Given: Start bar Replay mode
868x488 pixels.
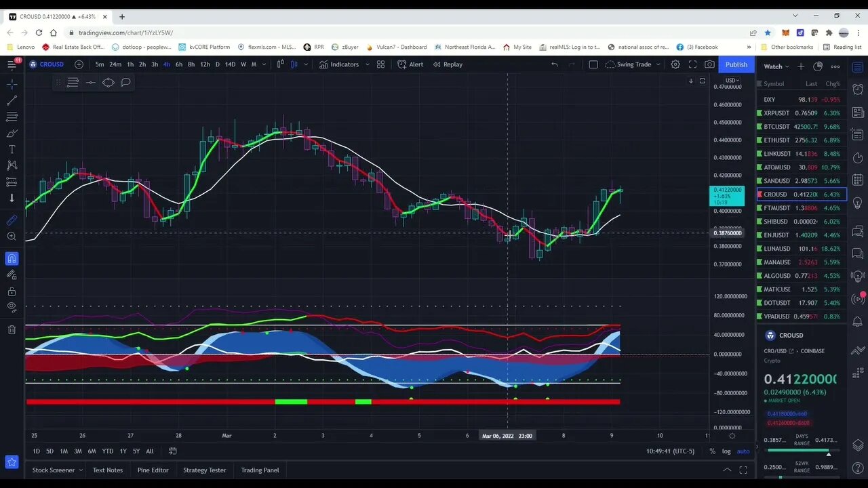Looking at the screenshot, I should click(x=447, y=64).
